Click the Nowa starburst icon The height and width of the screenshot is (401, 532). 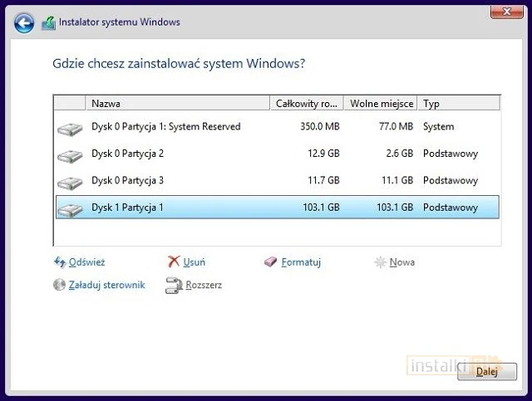click(380, 262)
